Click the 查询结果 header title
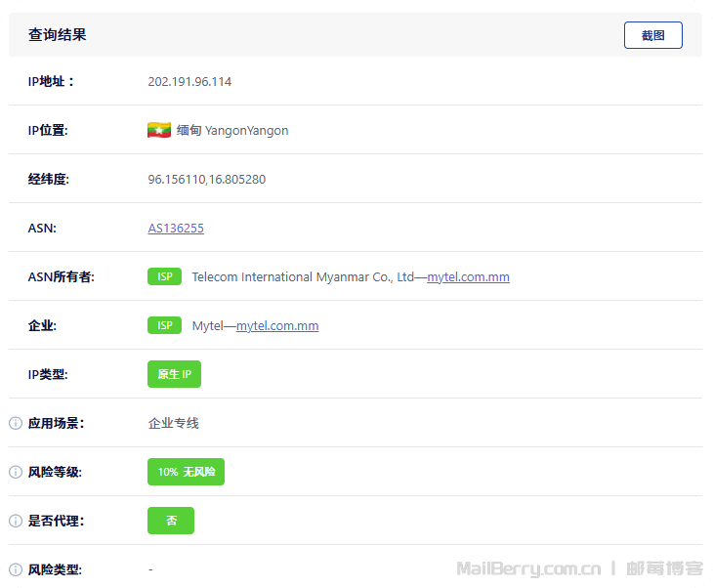Viewport: 713px width, 588px height. point(57,35)
